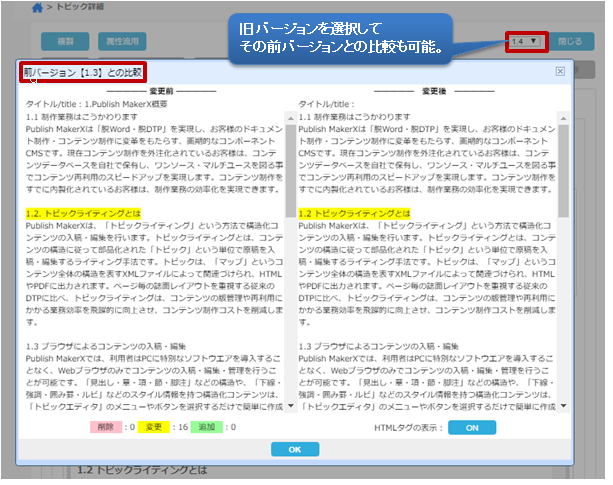Click the 属性流用 button

click(122, 41)
